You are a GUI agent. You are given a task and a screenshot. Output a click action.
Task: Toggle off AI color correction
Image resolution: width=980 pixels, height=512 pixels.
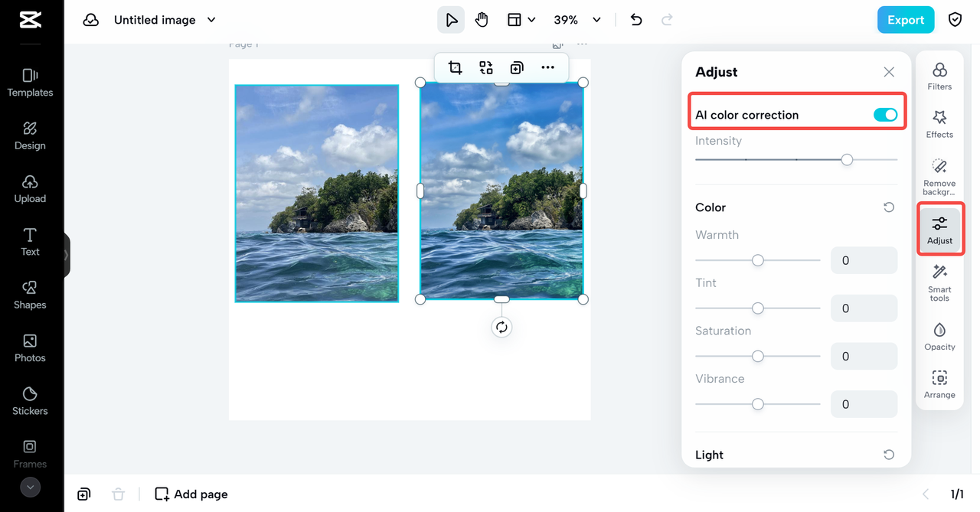[x=885, y=115]
